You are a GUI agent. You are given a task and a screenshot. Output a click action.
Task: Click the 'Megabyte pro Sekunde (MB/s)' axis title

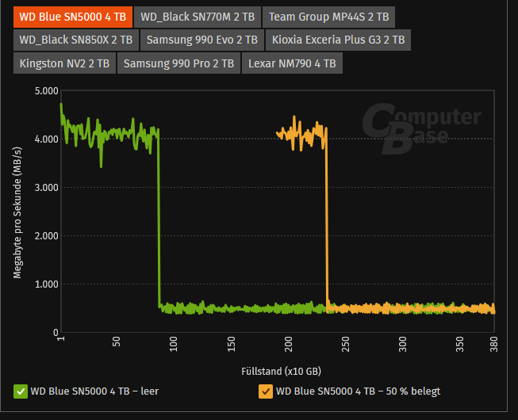[x=17, y=213]
